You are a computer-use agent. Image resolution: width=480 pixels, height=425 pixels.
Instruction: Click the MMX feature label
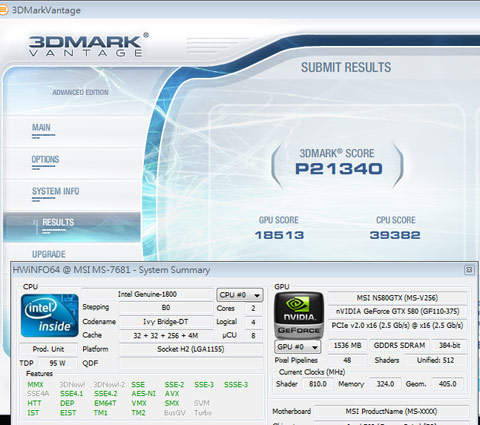pos(35,384)
